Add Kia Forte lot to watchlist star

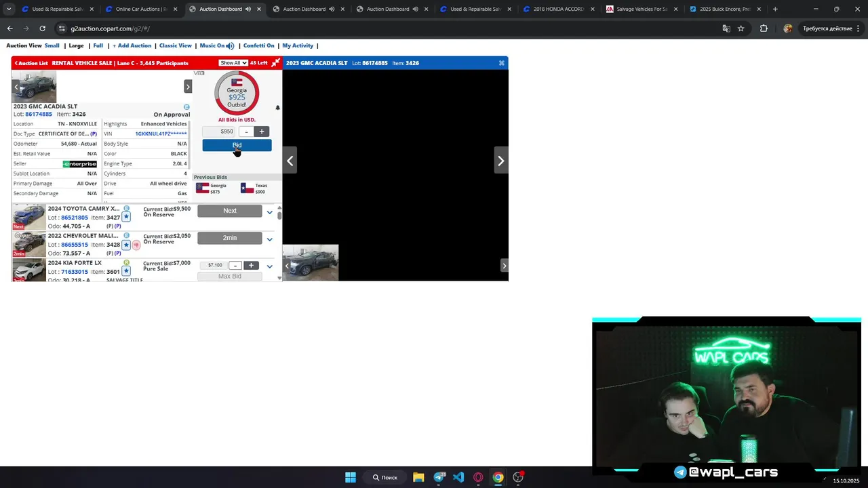coord(126,271)
